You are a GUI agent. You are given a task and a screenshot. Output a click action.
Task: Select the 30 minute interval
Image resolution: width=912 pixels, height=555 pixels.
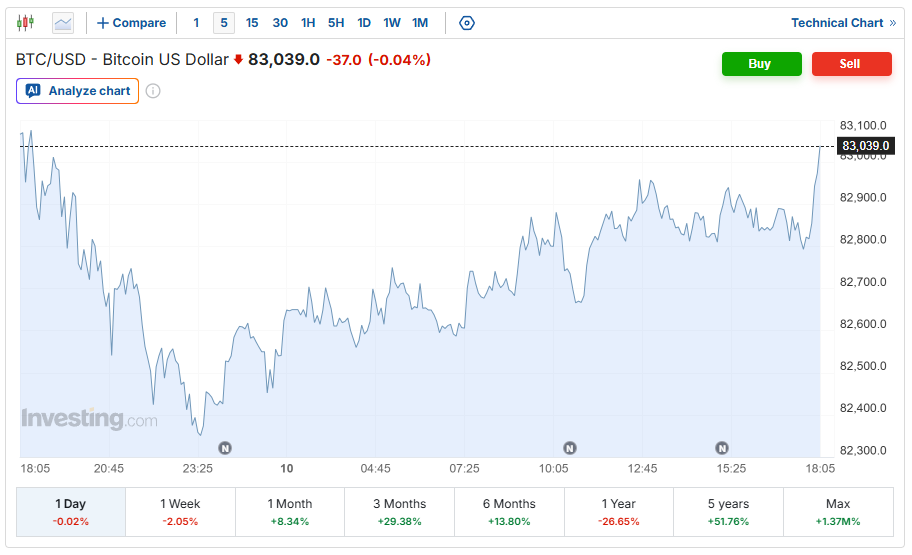click(x=280, y=23)
